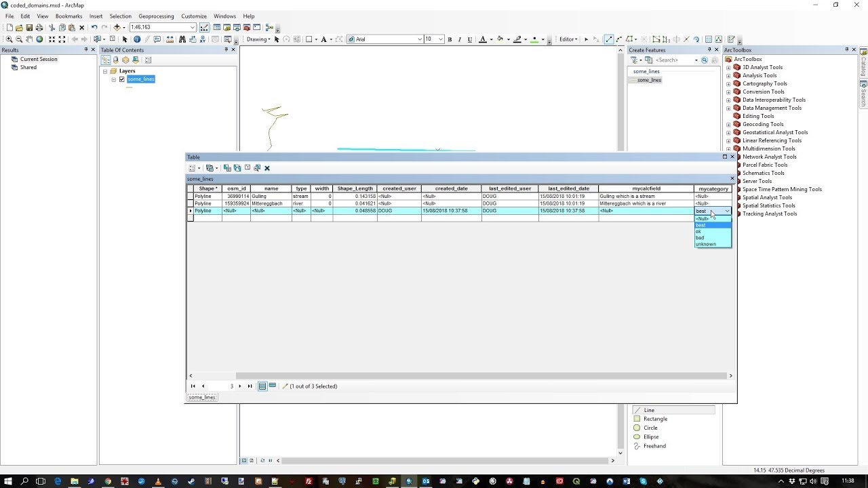The image size is (868, 488).
Task: Expand the Data Management Tools toolbox
Action: click(x=728, y=108)
